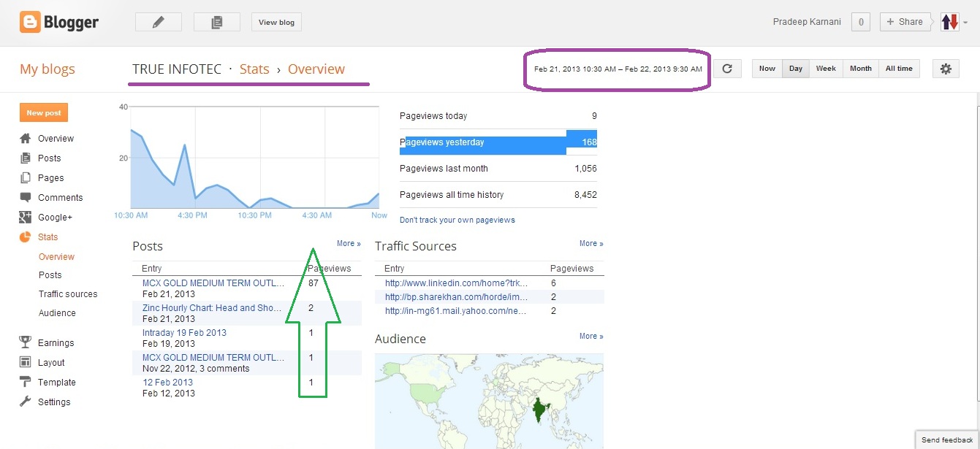Screen dimensions: 980x449
Task: Click the Audience world map
Action: [489, 401]
